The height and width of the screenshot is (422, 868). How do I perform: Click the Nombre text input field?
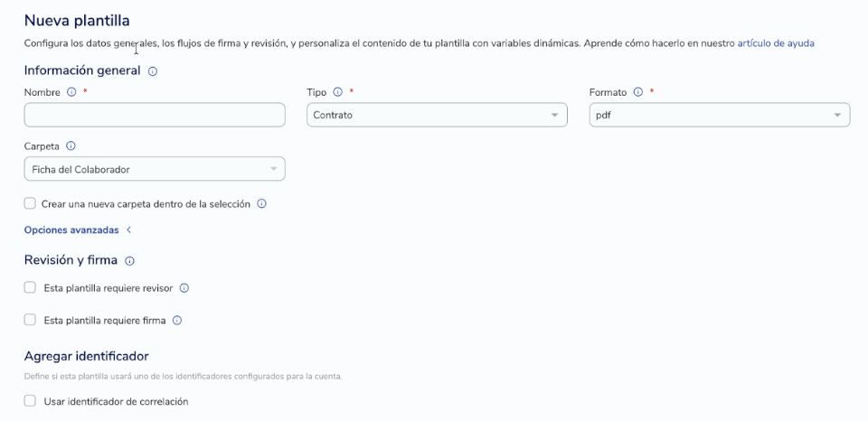point(155,115)
